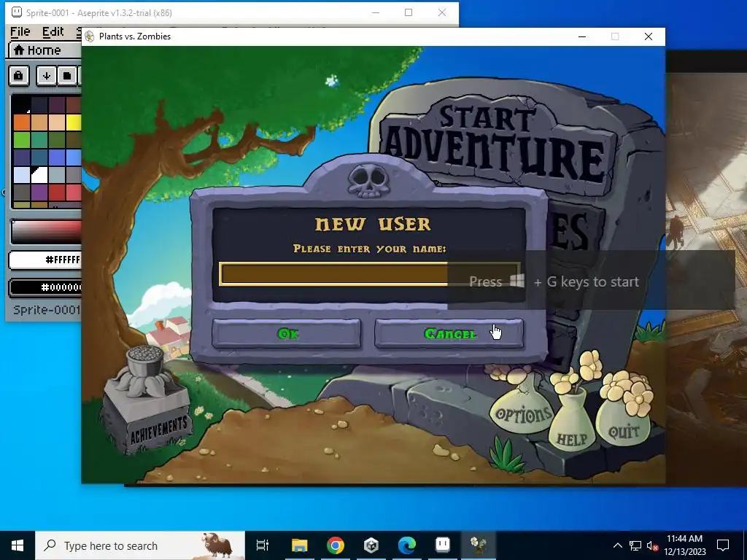Select the orange palette swatch
This screenshot has height=560, width=747.
[x=21, y=122]
